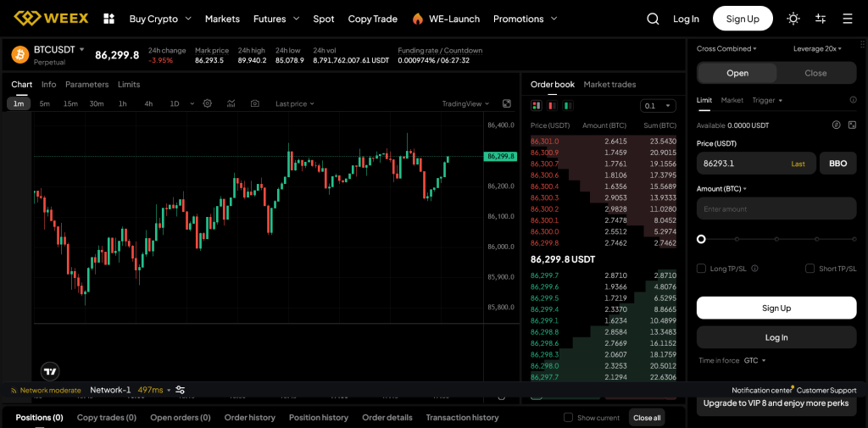Open the TradingView chart type dropdown

tap(465, 103)
